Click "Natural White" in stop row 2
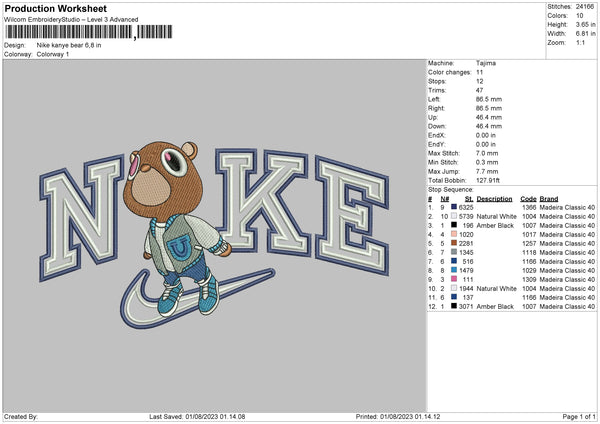Viewport: 600px width, 424px height. [496, 217]
